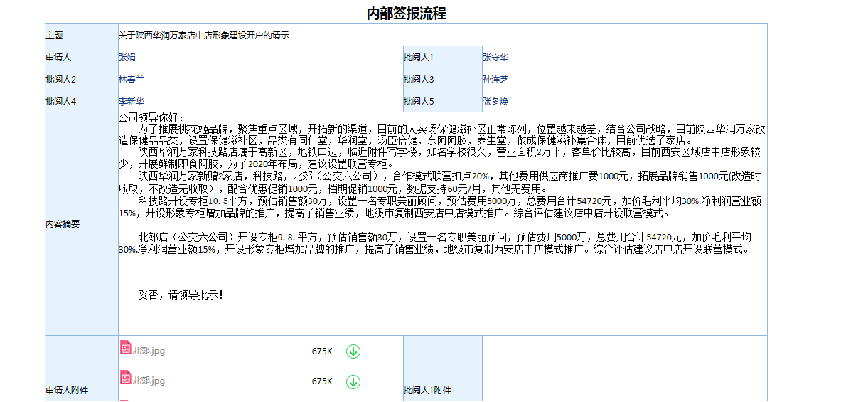Image resolution: width=868 pixels, height=402 pixels.
Task: Open reviewer 4 name 李新华
Action: [132, 102]
